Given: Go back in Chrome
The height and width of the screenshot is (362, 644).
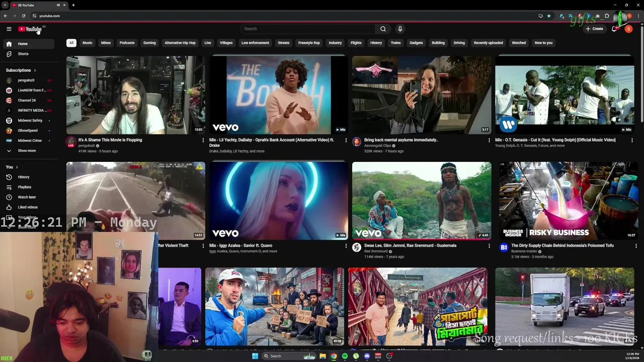Looking at the screenshot, I should [6, 16].
